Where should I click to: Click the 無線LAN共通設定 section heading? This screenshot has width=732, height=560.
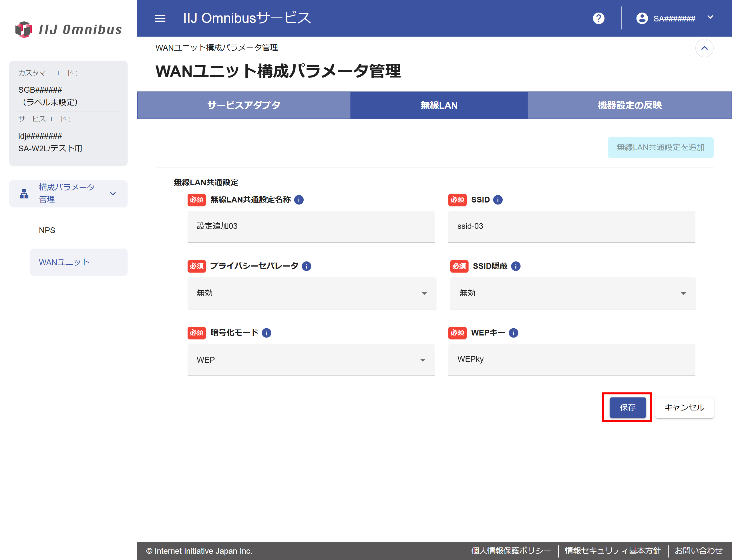206,182
